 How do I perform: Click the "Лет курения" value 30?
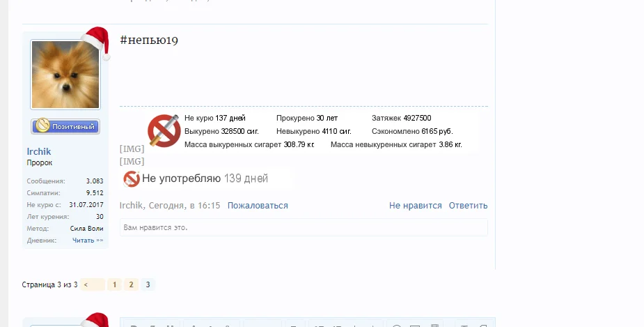click(x=100, y=217)
